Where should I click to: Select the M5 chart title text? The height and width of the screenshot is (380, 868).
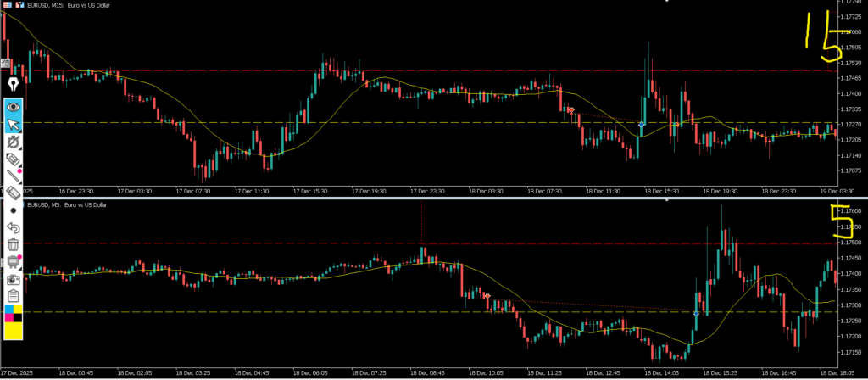click(x=68, y=205)
